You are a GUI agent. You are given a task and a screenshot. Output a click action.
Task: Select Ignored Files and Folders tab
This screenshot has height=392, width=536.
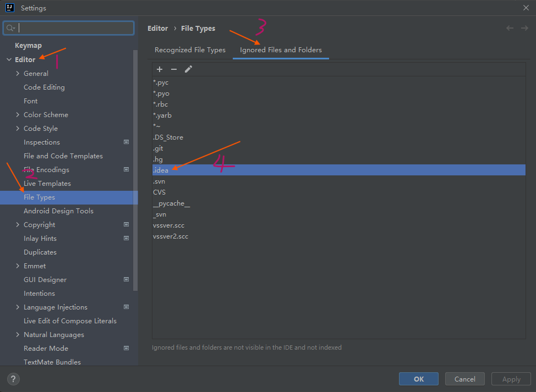click(x=281, y=50)
